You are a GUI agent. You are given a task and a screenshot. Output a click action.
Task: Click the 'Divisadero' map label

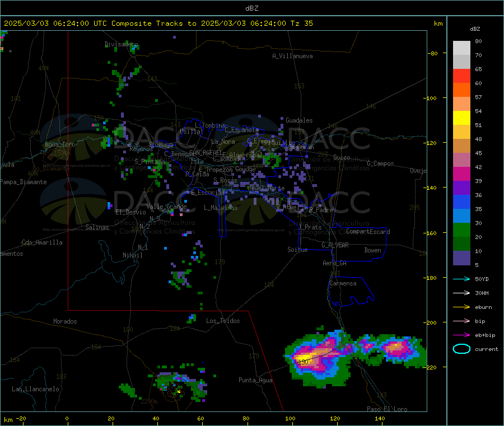point(121,44)
